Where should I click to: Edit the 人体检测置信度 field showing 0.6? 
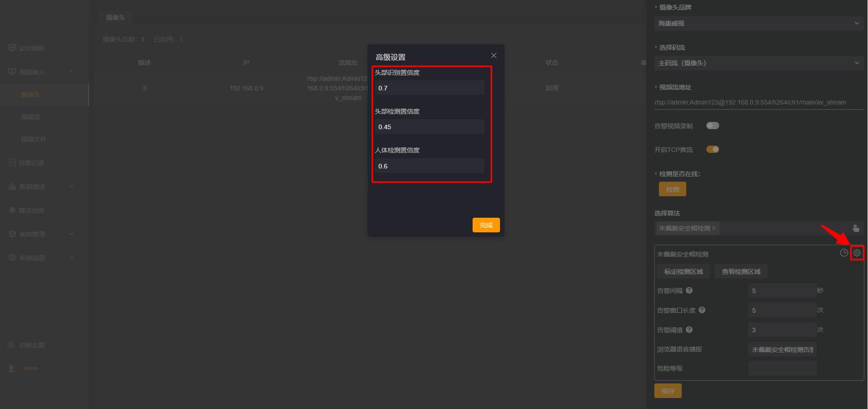(429, 166)
